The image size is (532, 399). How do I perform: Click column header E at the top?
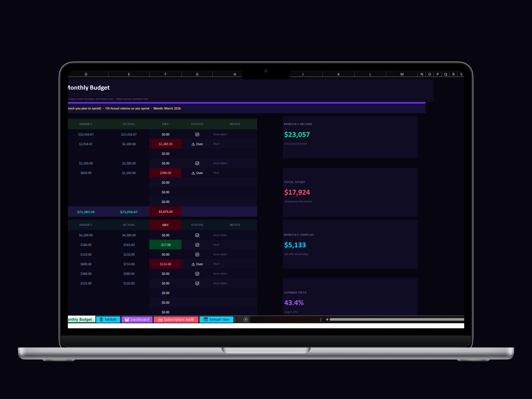tap(129, 74)
